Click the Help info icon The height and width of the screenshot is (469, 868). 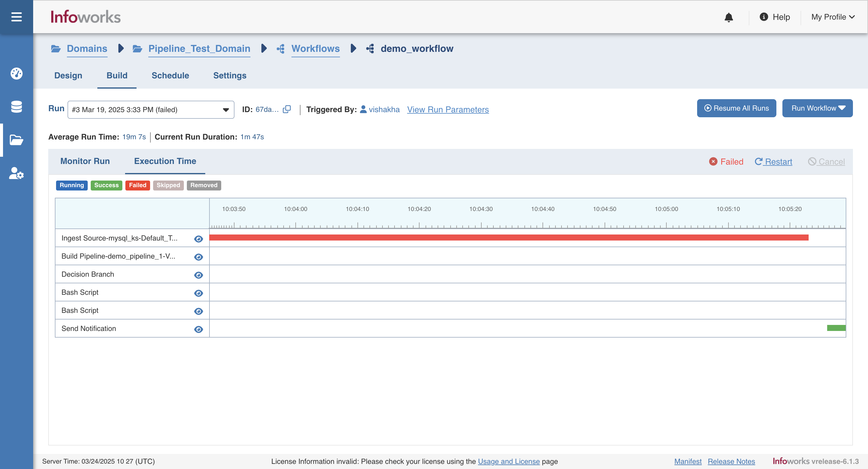tap(763, 17)
